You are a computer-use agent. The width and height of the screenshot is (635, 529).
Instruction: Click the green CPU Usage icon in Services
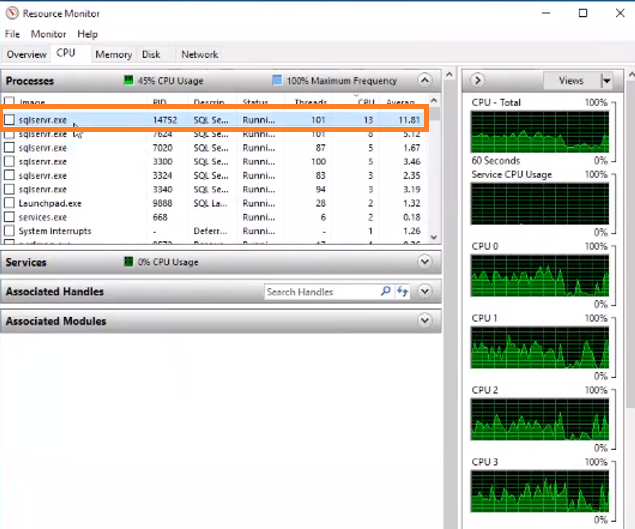point(128,262)
